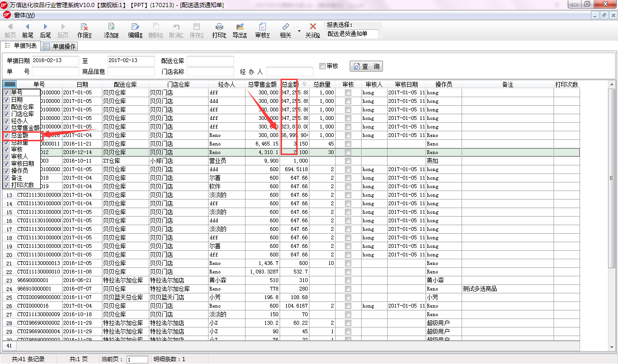Switch to the 单据列表 tab
The width and height of the screenshot is (618, 364).
click(x=20, y=46)
